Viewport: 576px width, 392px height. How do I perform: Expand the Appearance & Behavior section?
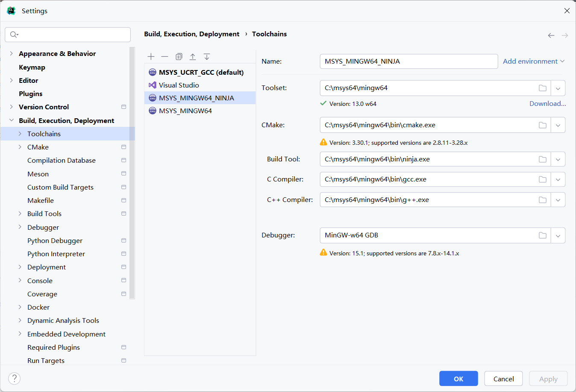(x=12, y=53)
